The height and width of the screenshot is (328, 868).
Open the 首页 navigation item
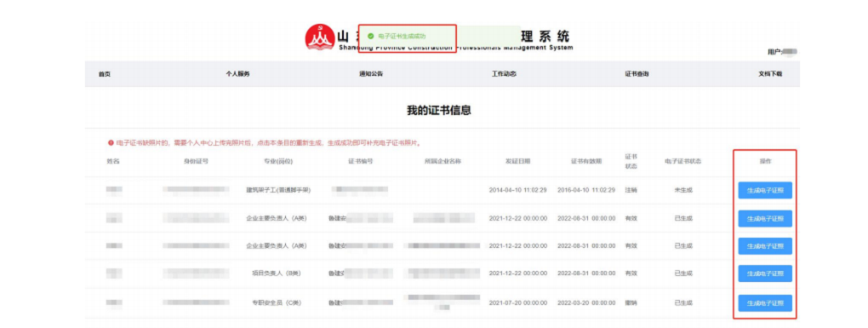pyautogui.click(x=105, y=74)
